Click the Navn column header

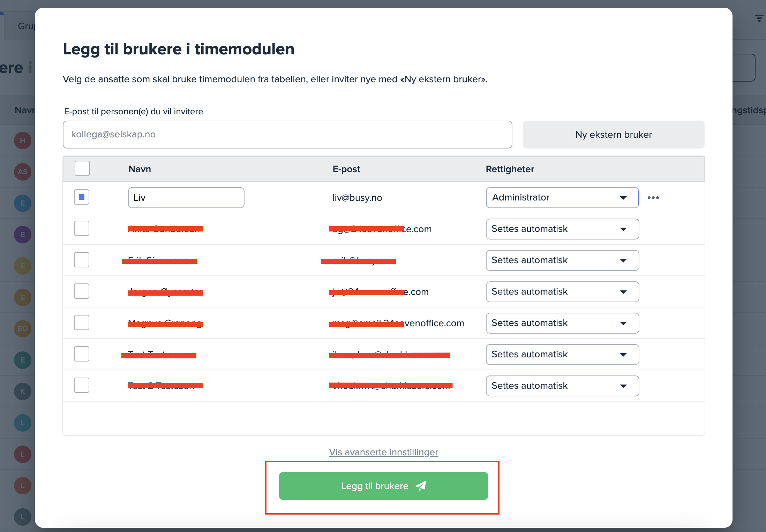[x=140, y=169]
